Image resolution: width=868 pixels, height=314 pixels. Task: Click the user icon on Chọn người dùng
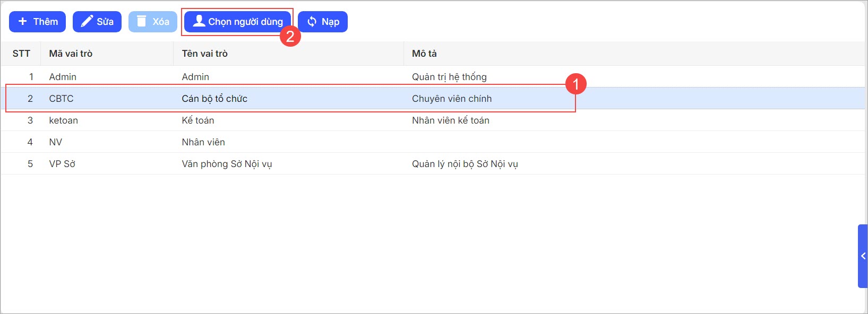tap(199, 21)
